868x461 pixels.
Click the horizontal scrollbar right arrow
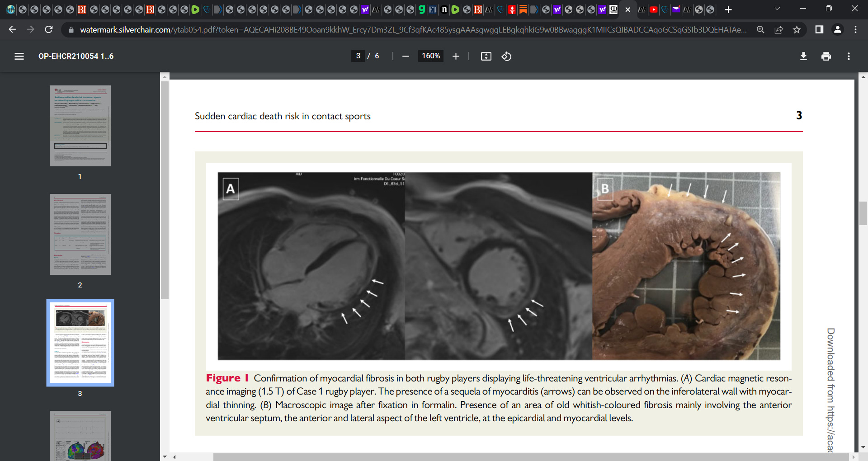854,457
